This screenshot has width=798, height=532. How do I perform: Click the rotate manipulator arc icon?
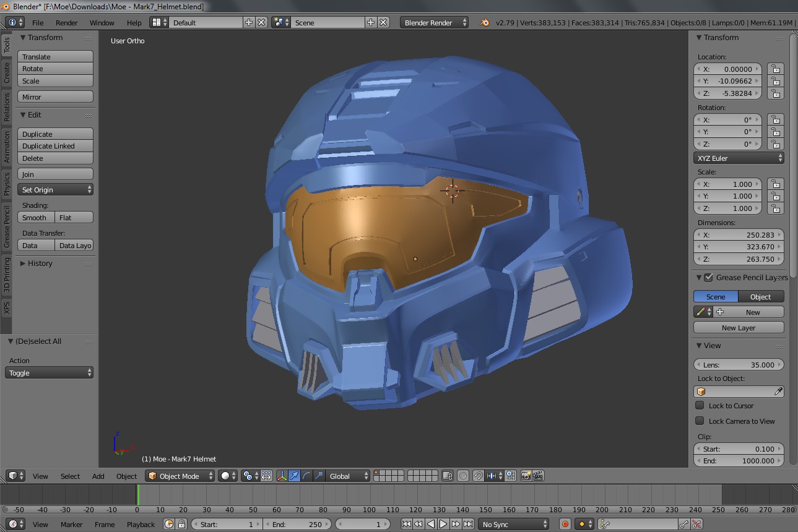(x=306, y=476)
